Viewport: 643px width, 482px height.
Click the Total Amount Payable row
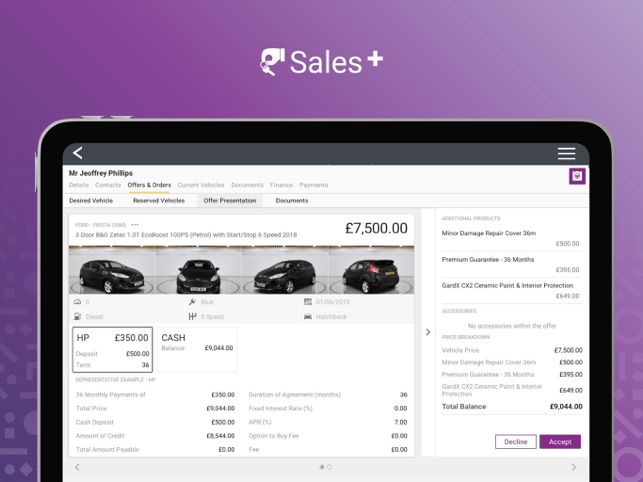pos(155,450)
